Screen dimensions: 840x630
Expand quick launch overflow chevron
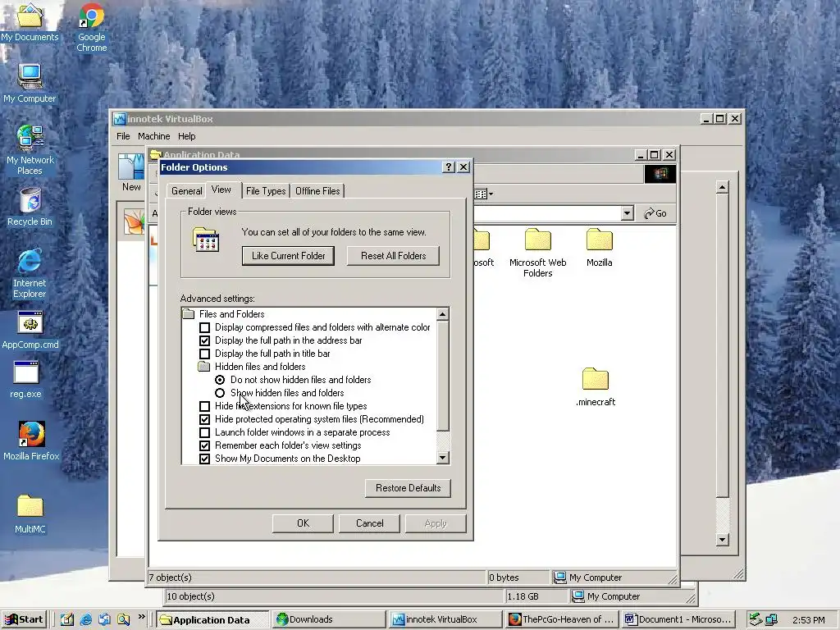tap(141, 617)
